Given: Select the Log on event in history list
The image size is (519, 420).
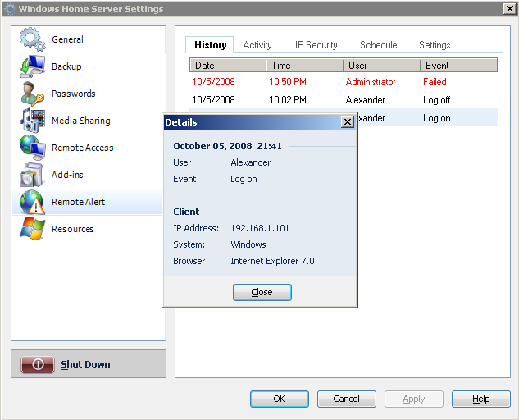Looking at the screenshot, I should tap(436, 118).
